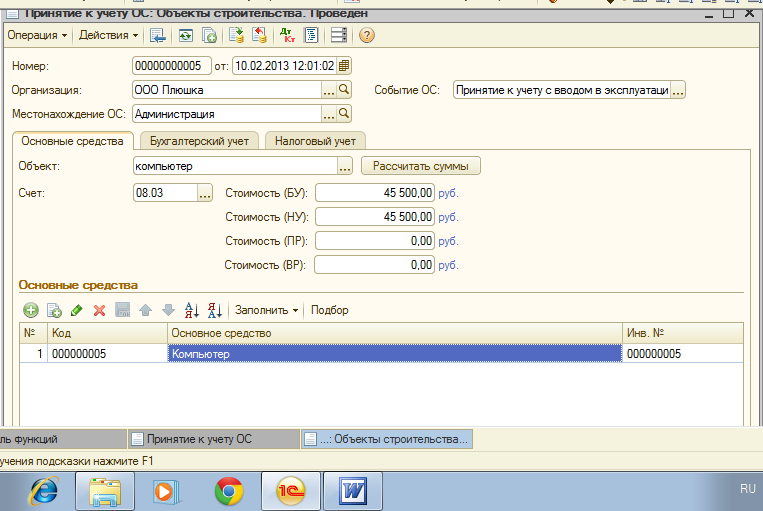Move row down with arrow icon
This screenshot has width=763, height=511.
pos(168,310)
